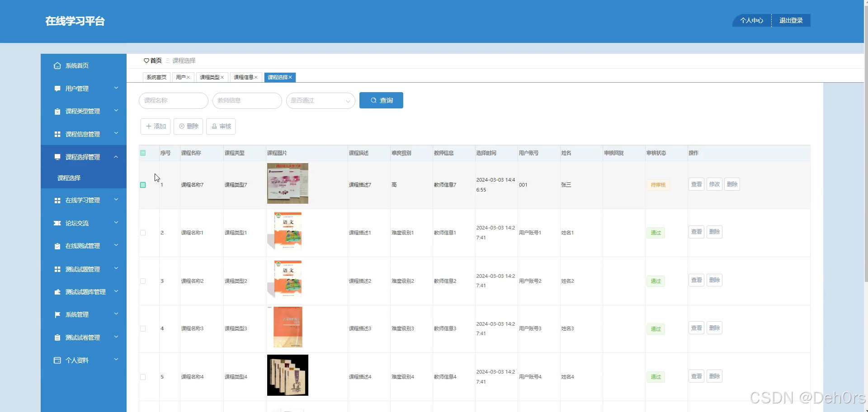
Task: Check the checkbox for row 课程名称4
Action: point(143,377)
